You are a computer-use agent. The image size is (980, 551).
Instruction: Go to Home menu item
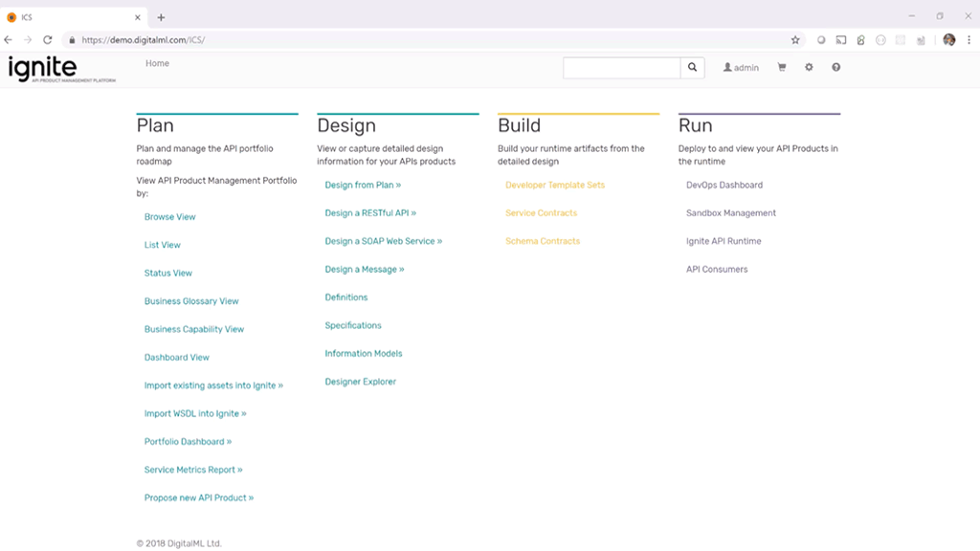coord(157,64)
